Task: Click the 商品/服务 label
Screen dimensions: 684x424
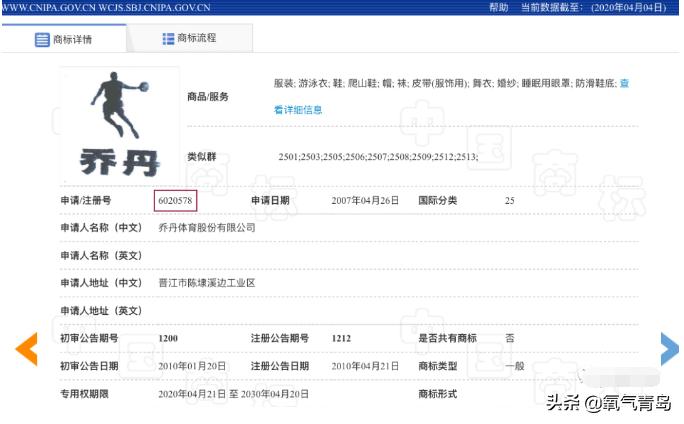Action: pos(208,97)
